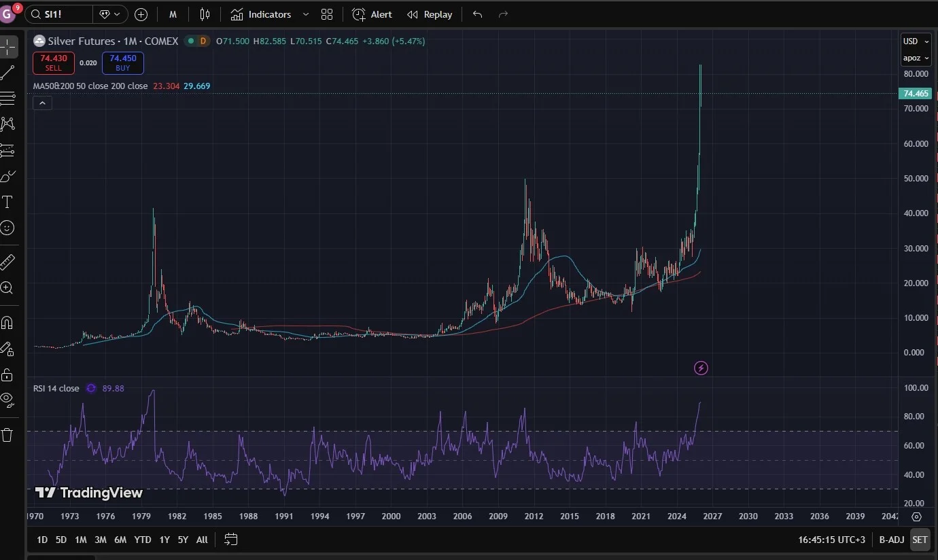Open the emoji icons tool
This screenshot has width=938, height=560.
point(7,228)
